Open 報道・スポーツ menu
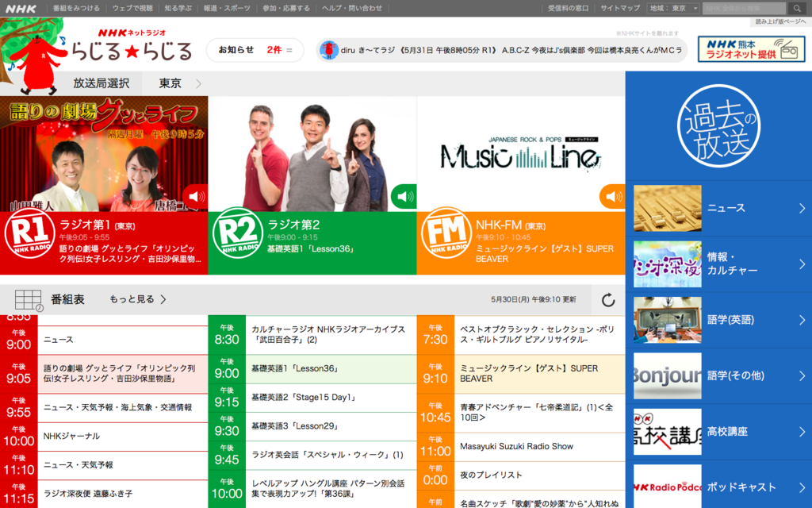This screenshot has height=508, width=812. pos(227,8)
